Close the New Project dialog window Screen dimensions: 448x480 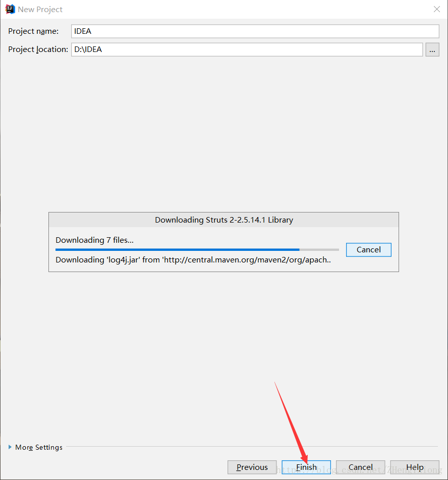point(437,9)
